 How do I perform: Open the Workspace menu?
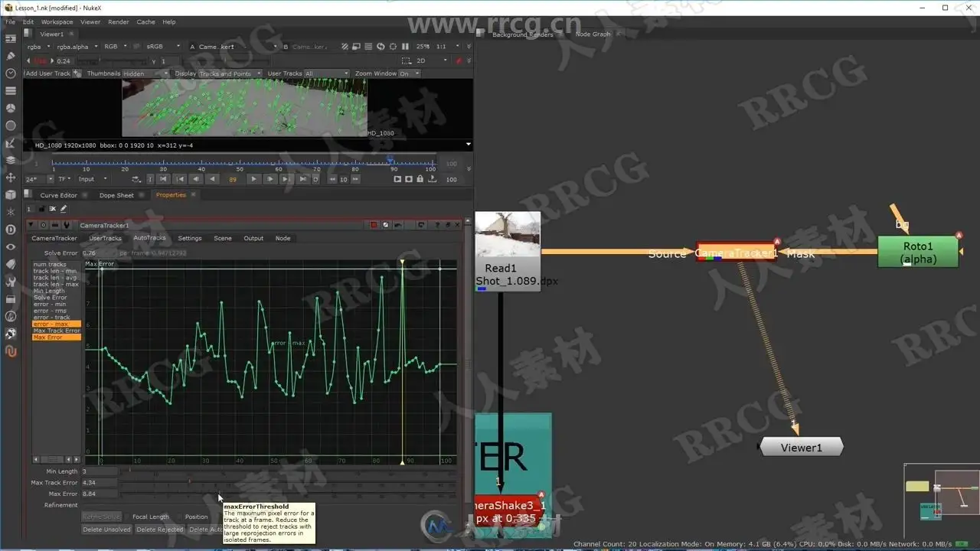pyautogui.click(x=57, y=21)
